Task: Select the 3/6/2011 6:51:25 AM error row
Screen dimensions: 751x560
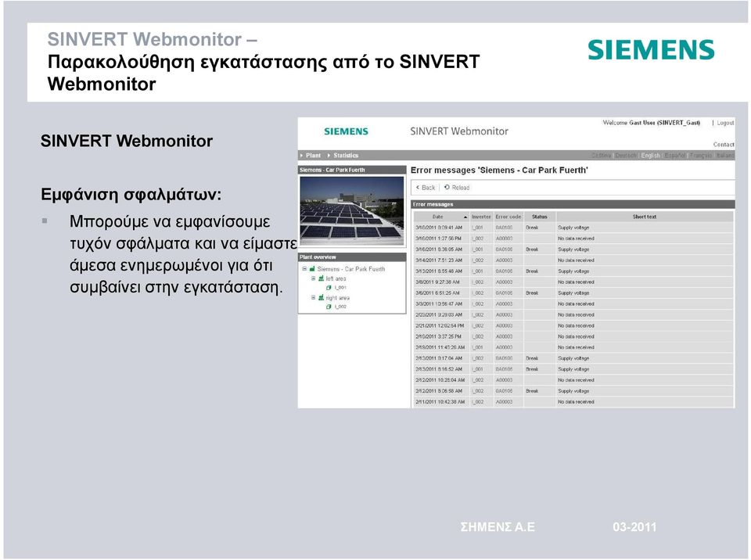Action: (573, 293)
